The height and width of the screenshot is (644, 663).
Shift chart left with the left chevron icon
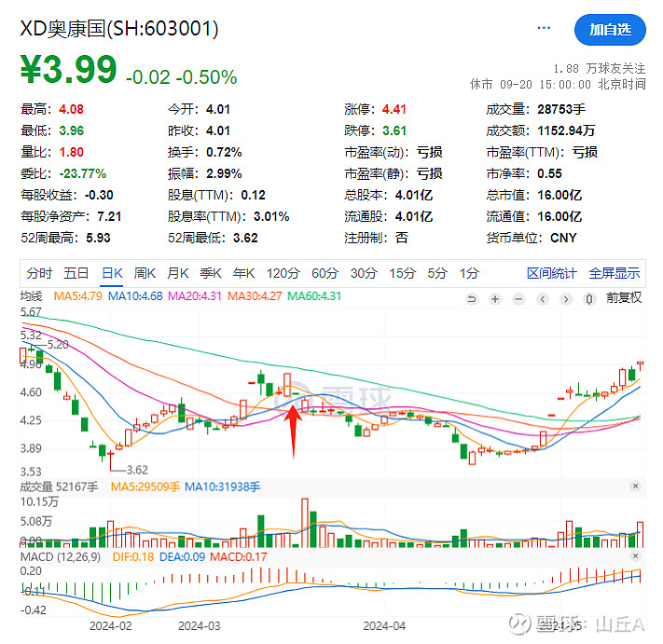coord(543,299)
